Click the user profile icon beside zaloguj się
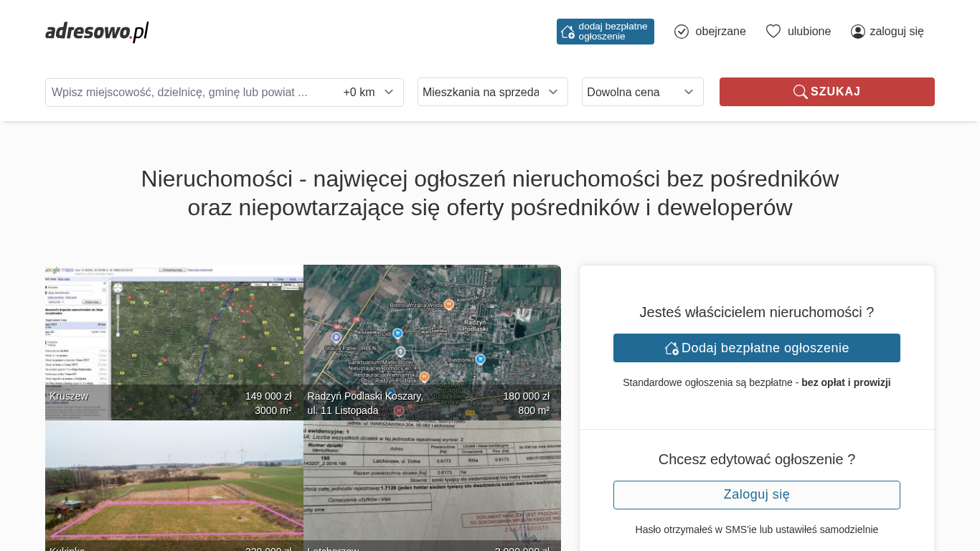 click(x=858, y=32)
